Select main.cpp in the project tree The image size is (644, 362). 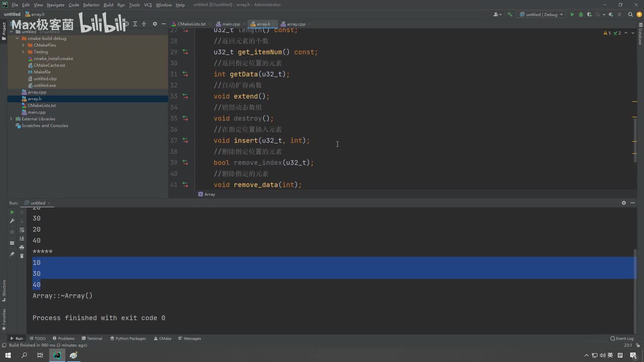[37, 112]
